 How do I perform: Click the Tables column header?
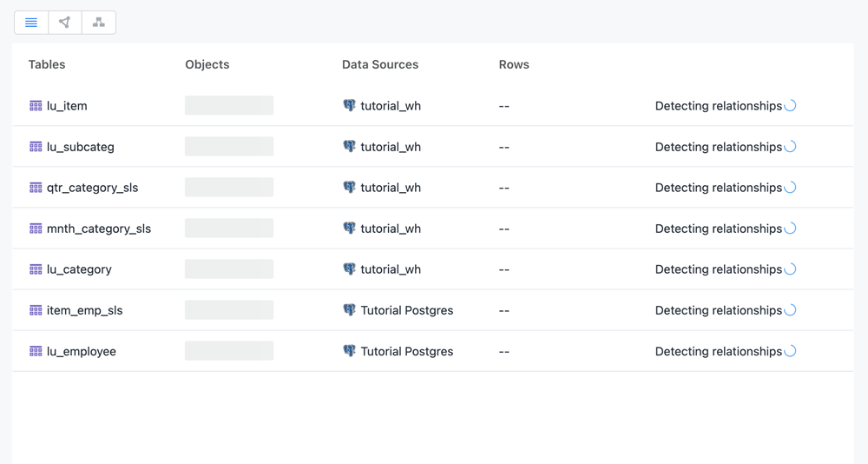(x=47, y=64)
